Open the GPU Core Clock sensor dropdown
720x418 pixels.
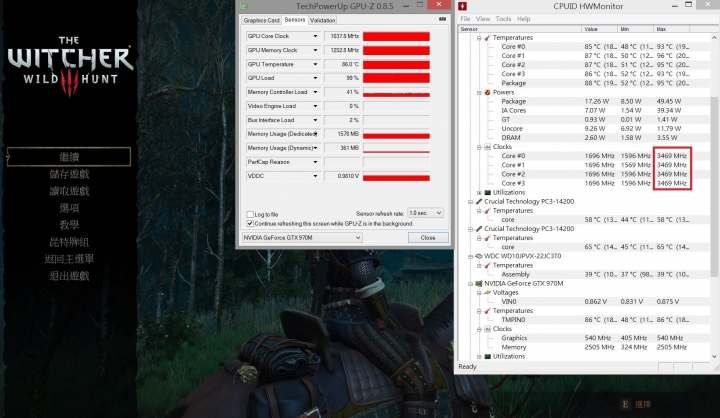point(315,36)
